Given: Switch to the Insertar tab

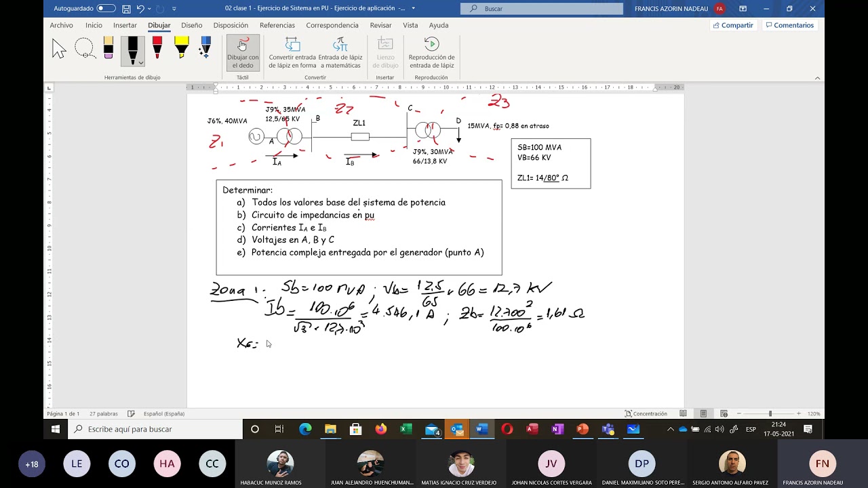Looking at the screenshot, I should (x=125, y=25).
